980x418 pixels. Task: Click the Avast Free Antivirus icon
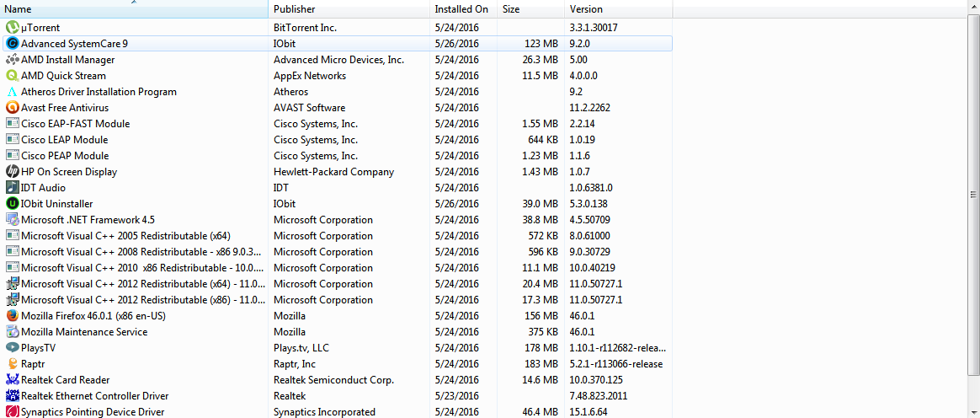click(13, 108)
